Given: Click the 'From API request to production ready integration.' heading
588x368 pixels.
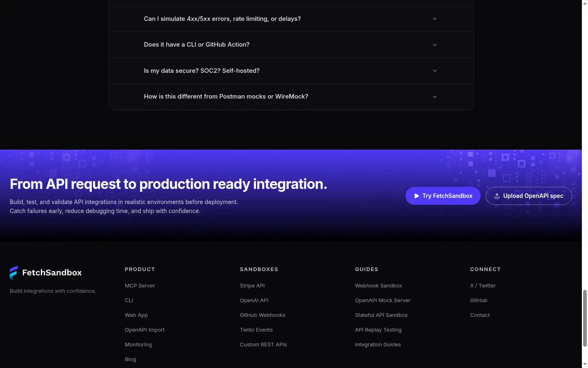Looking at the screenshot, I should (168, 184).
